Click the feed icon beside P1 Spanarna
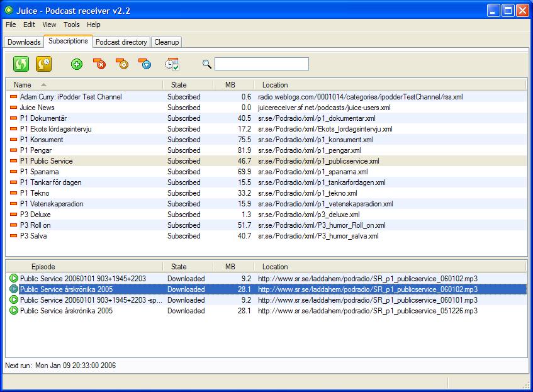This screenshot has height=392, width=533. 14,172
